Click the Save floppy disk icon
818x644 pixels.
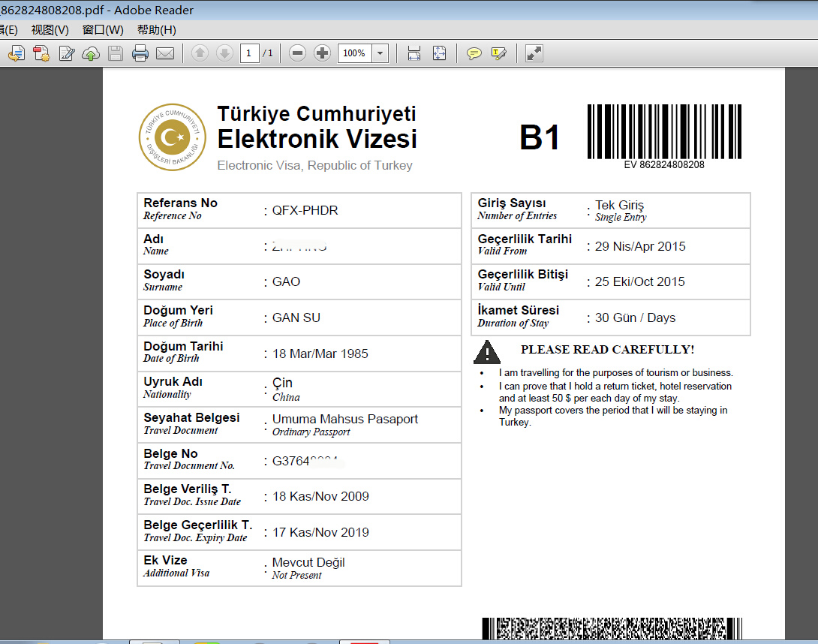coord(116,53)
